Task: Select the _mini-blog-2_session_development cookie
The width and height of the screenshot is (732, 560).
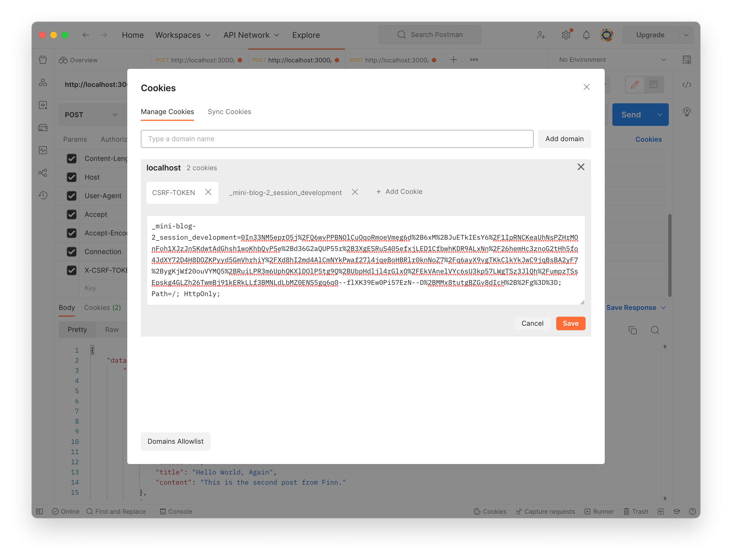Action: pyautogui.click(x=286, y=193)
